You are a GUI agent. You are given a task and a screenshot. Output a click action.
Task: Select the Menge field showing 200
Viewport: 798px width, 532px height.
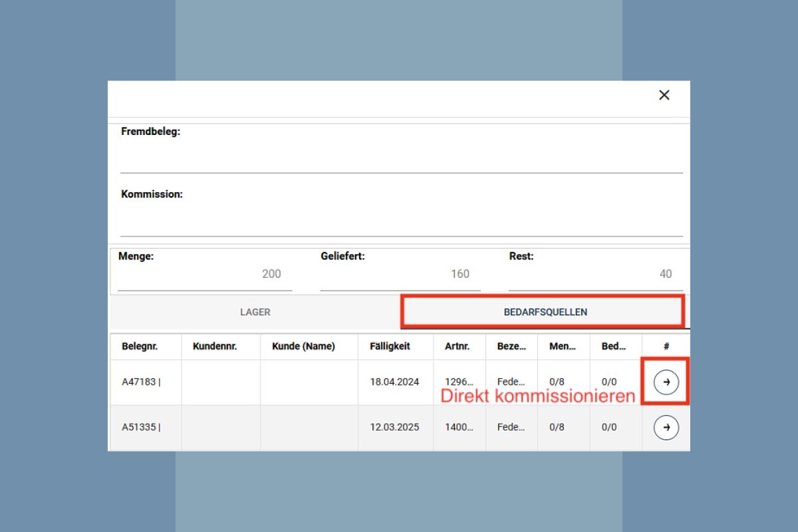tap(205, 274)
